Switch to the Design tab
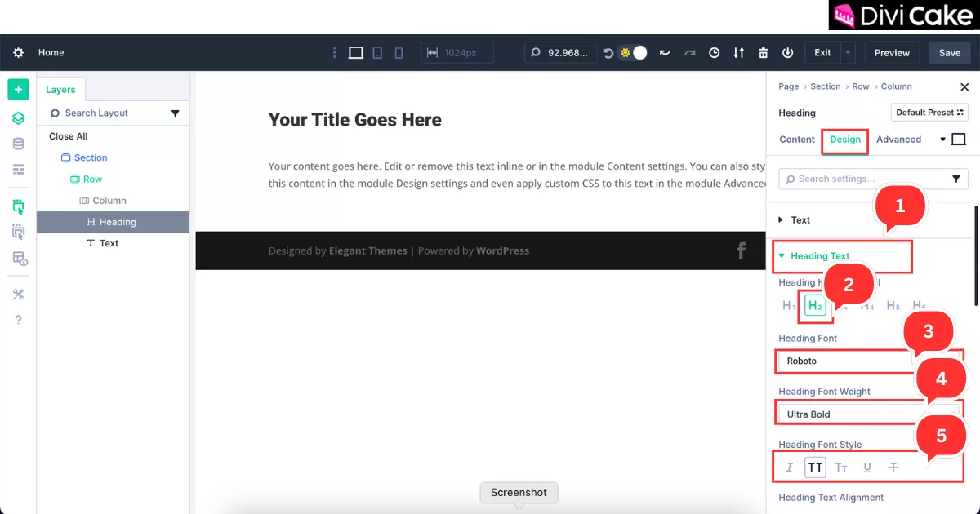 point(845,140)
